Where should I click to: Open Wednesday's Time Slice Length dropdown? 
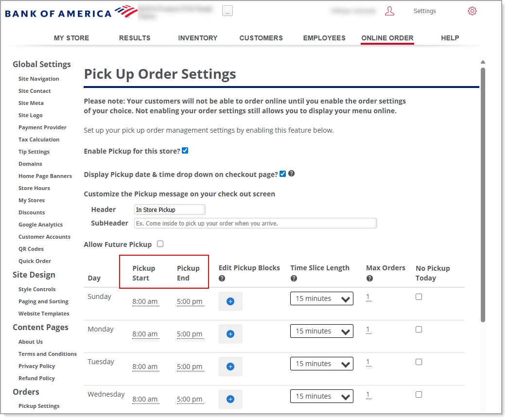click(321, 396)
